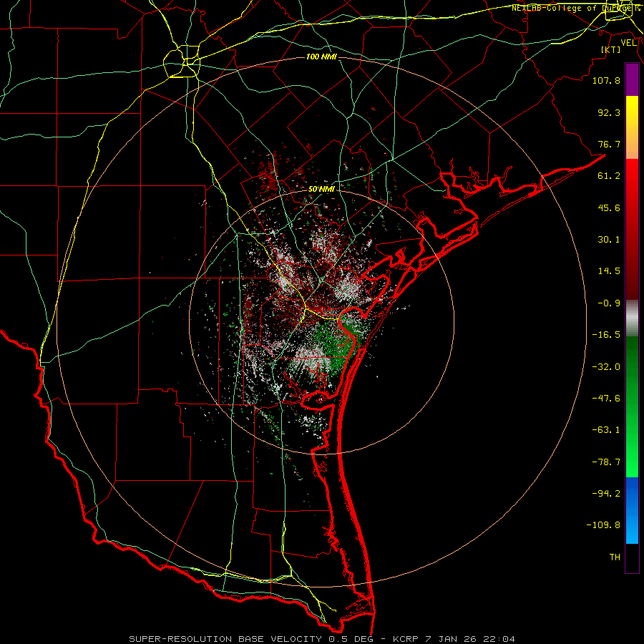This screenshot has width=644, height=644.
Task: Click the 107.8 velocity scale value
Action: pyautogui.click(x=606, y=80)
